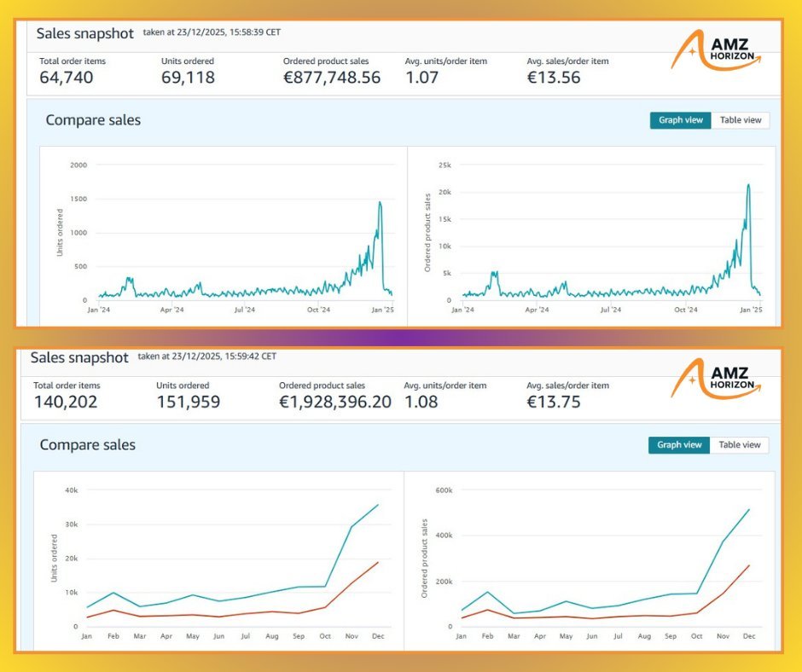The height and width of the screenshot is (672, 802).
Task: Click the top 'Compare sales' heading
Action: 93,120
